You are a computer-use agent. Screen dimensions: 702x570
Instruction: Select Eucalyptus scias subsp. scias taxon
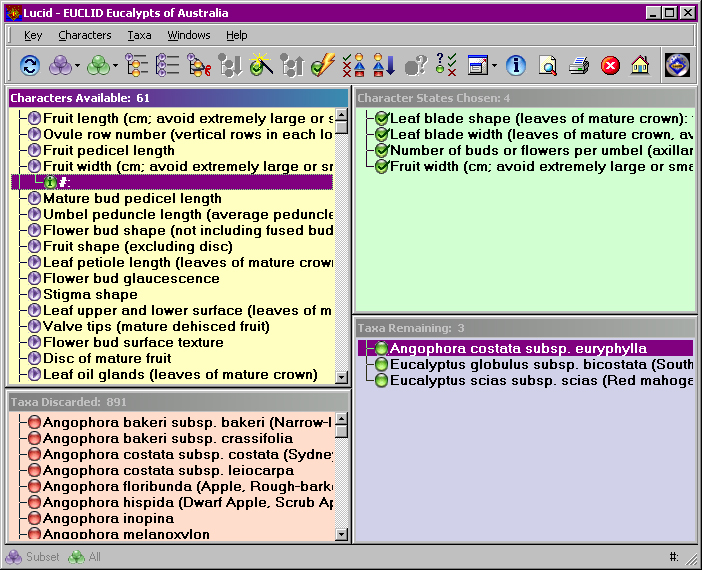click(x=541, y=381)
